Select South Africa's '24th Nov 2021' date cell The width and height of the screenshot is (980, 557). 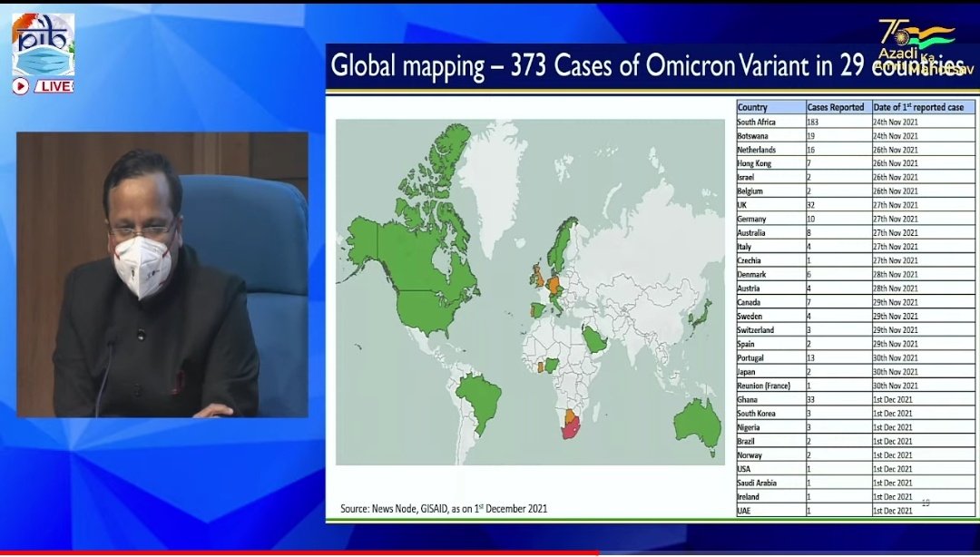923,122
